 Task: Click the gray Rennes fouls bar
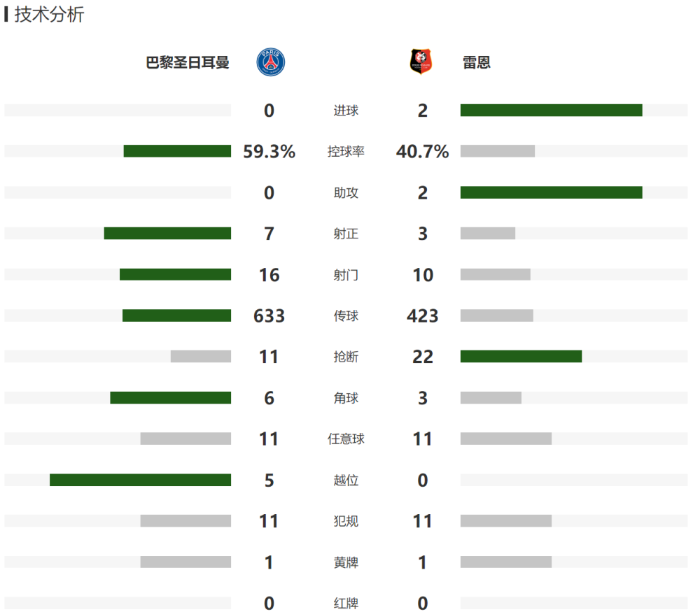point(506,521)
